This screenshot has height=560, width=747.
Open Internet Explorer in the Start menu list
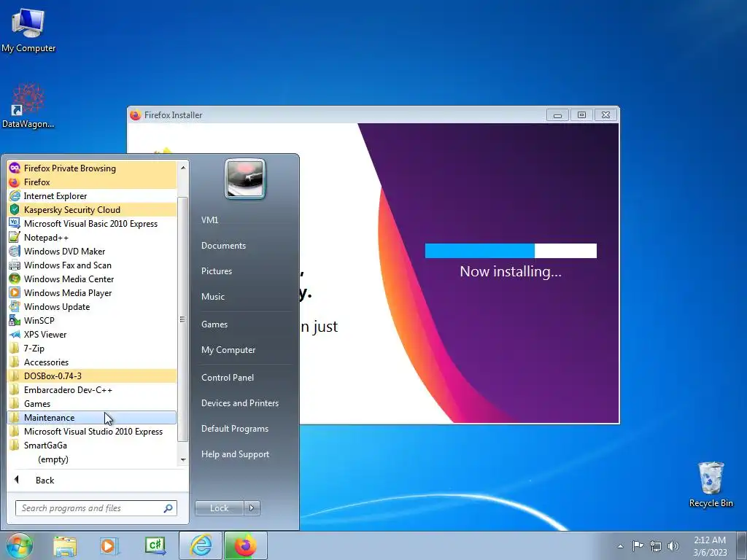(92, 195)
